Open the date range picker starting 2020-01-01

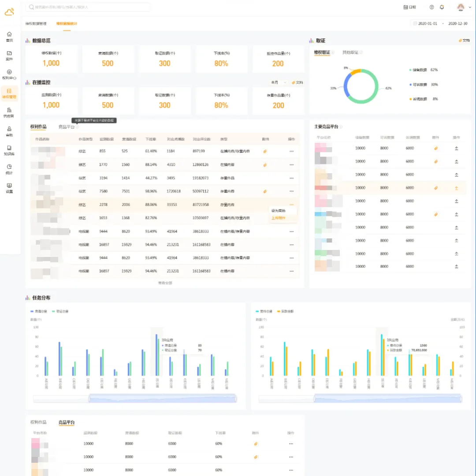[x=427, y=23]
